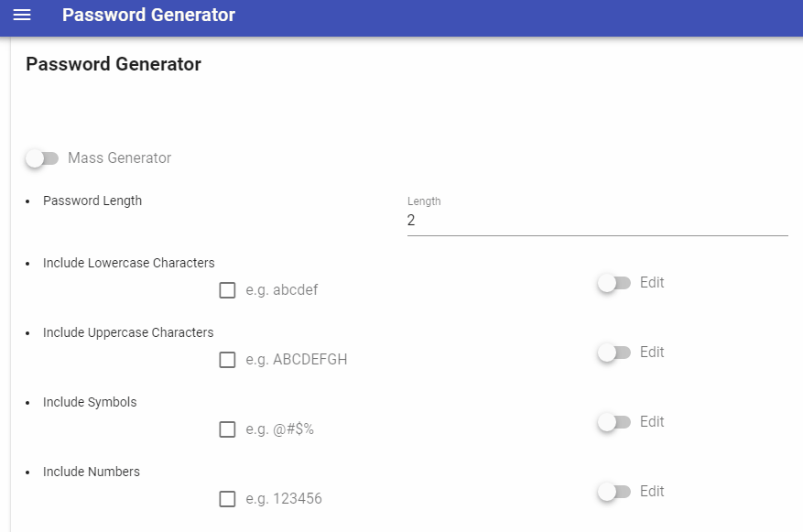Enable the Mass Generator switch
The height and width of the screenshot is (532, 803).
[42, 158]
